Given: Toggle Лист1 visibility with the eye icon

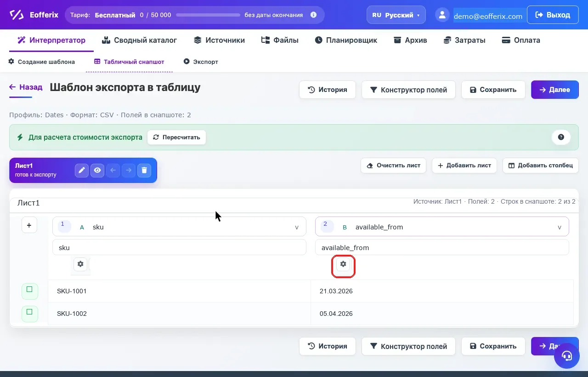Looking at the screenshot, I should [x=97, y=170].
